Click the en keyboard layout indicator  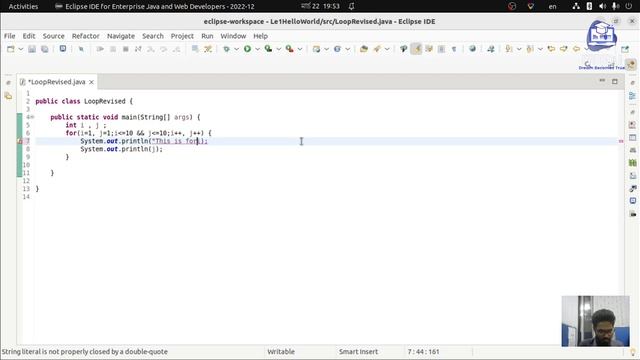point(552,6)
